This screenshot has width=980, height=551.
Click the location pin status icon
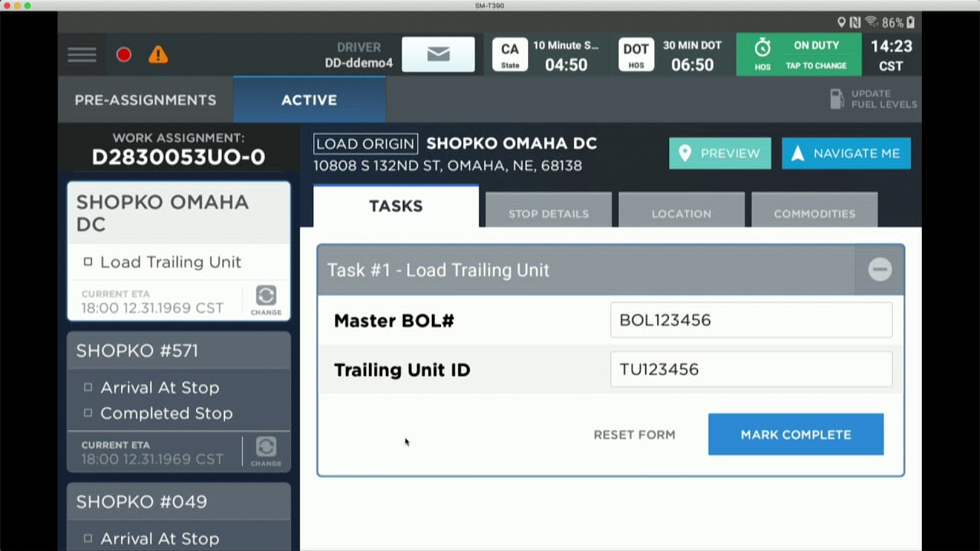point(841,23)
